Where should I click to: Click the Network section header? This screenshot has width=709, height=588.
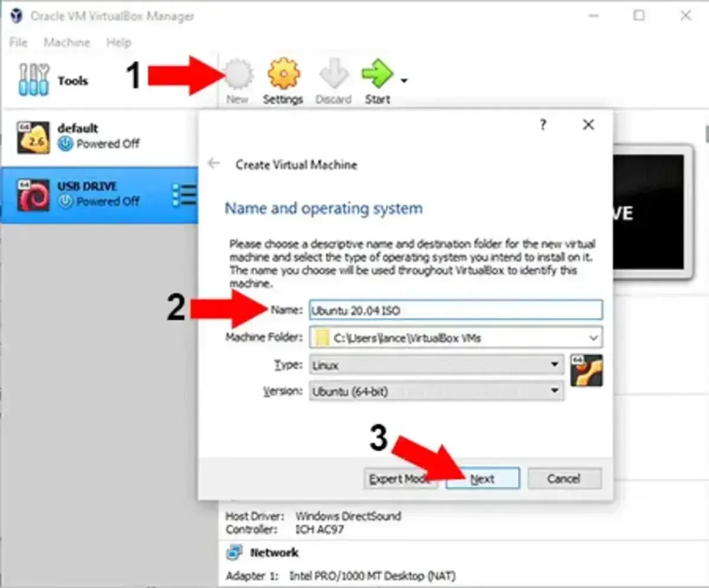pos(274,553)
